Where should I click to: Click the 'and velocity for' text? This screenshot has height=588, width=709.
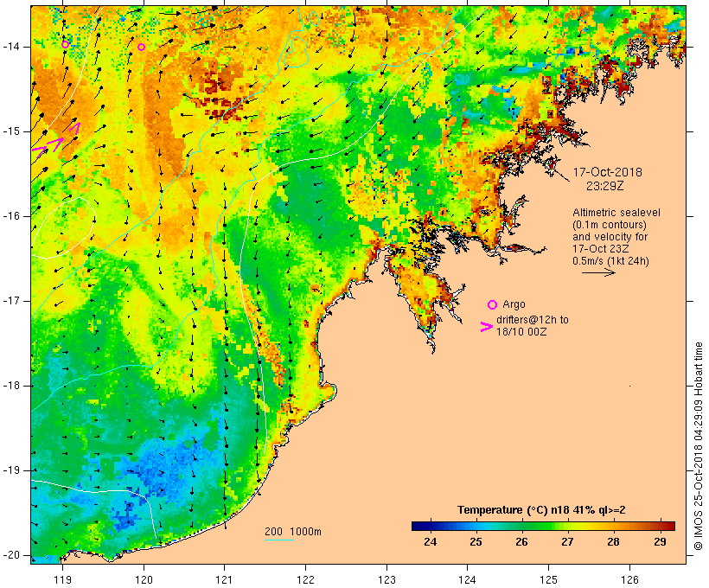(610, 237)
